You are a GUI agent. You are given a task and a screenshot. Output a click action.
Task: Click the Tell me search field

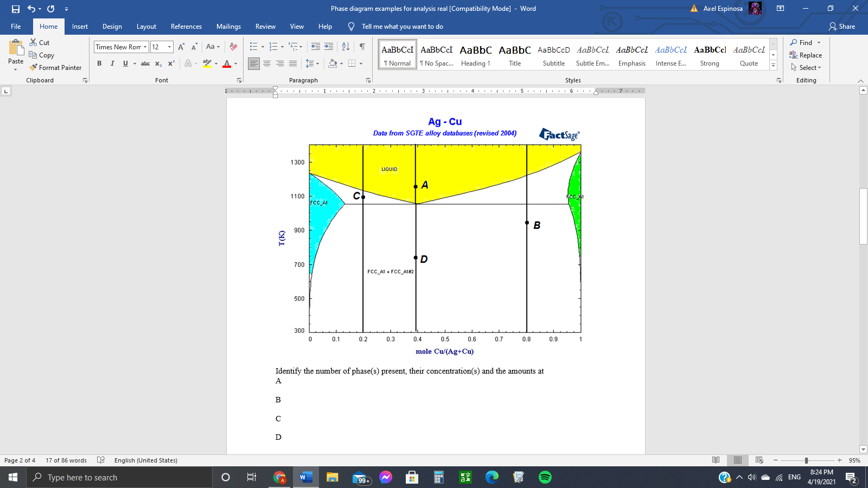[402, 27]
